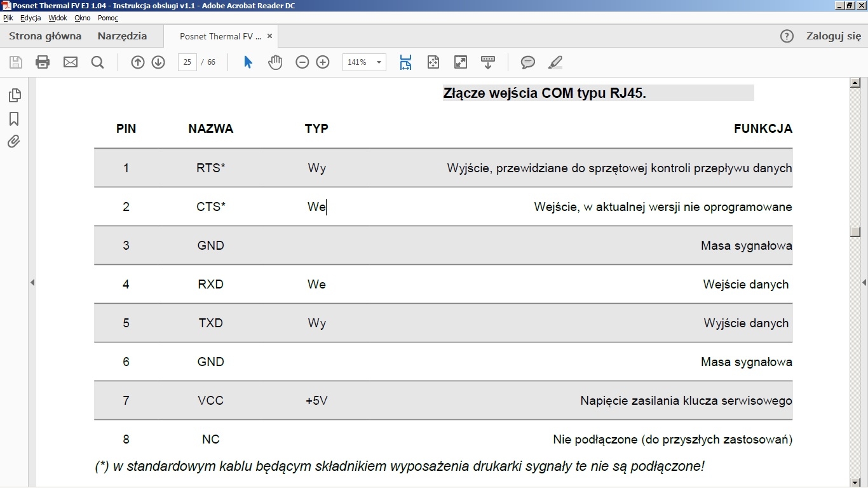Switch to the Strona główna tab
This screenshot has width=868, height=488.
[45, 36]
